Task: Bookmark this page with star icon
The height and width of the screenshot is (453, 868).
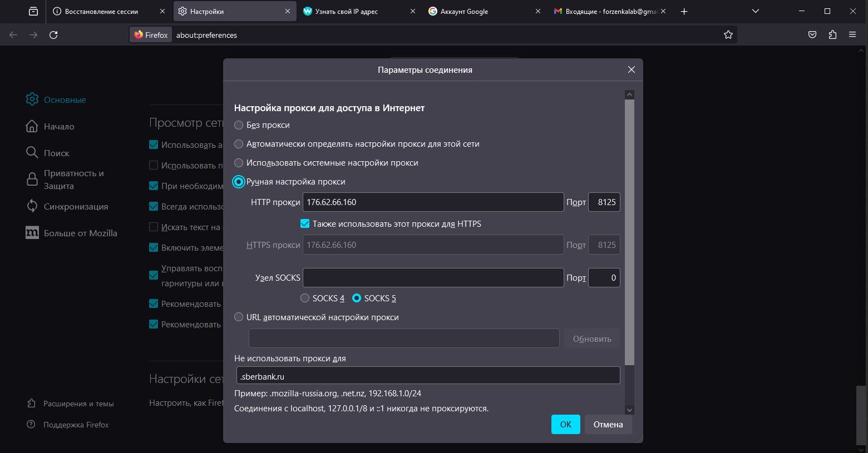Action: tap(728, 35)
